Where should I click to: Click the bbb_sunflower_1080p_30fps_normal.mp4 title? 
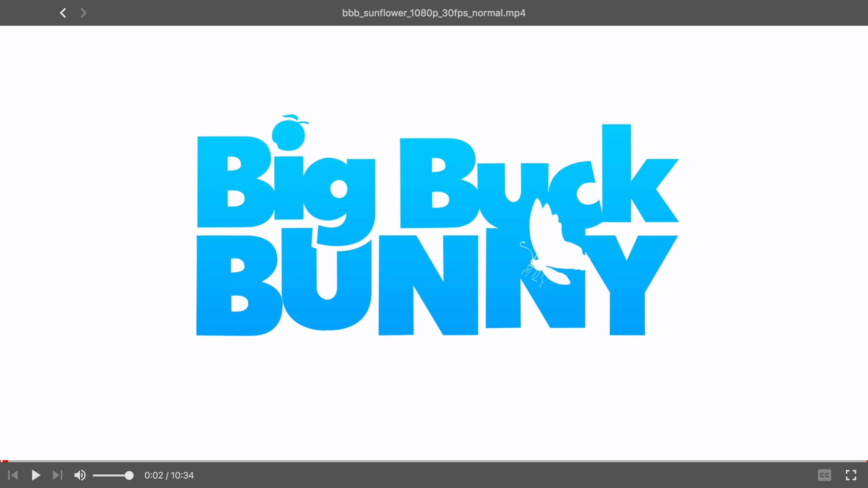(x=434, y=13)
